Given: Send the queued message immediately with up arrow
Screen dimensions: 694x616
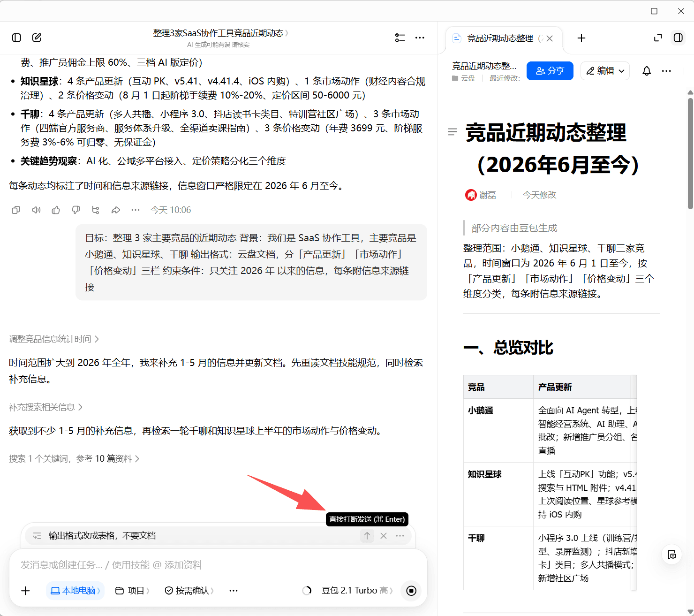Looking at the screenshot, I should (x=367, y=536).
